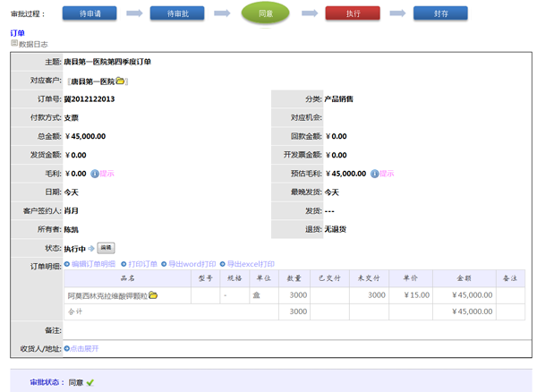Image resolution: width=537 pixels, height=392 pixels.
Task: Select the green 同意 process step
Action: click(265, 14)
